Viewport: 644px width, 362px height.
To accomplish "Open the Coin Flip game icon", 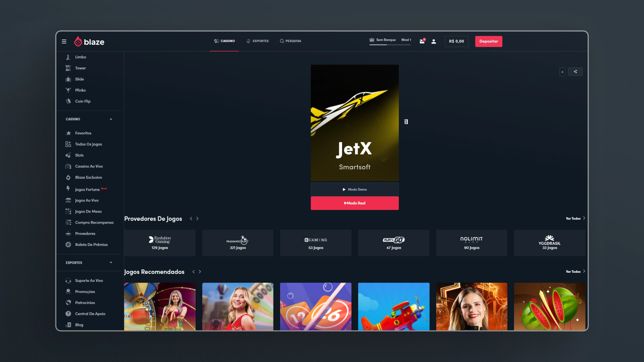I will [x=68, y=101].
